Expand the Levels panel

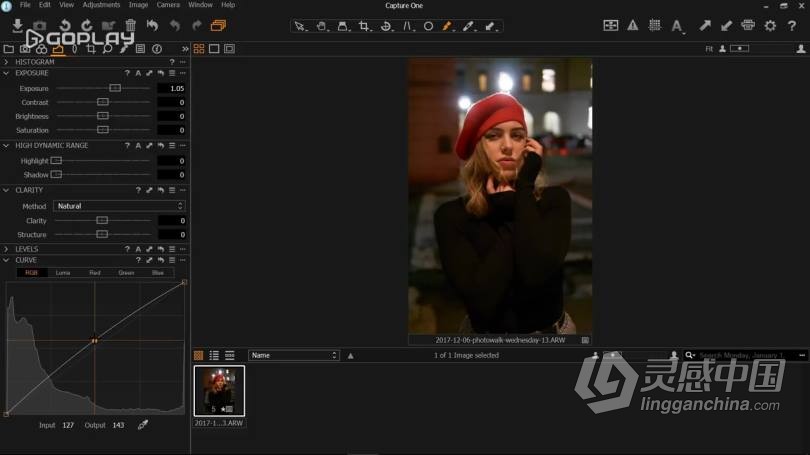click(6, 249)
